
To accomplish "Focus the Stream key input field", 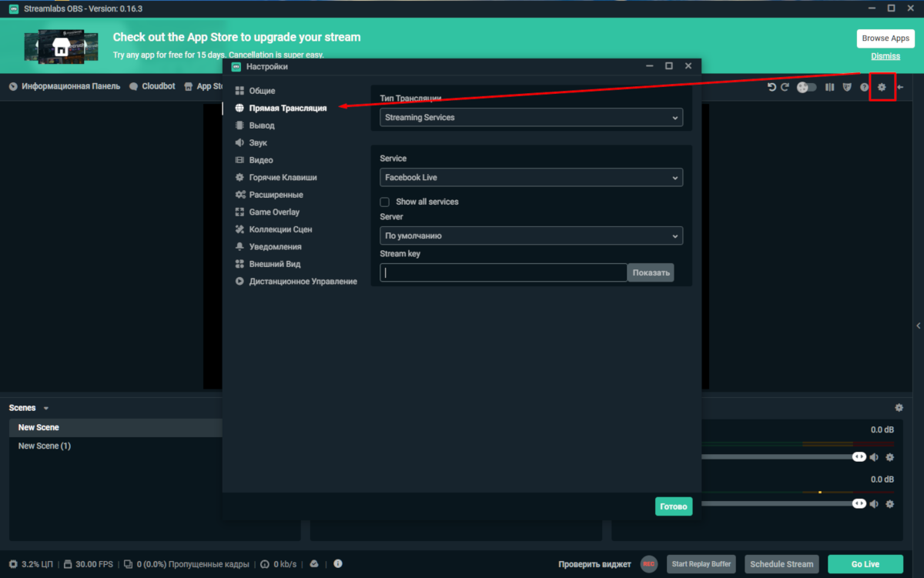I will [x=504, y=272].
